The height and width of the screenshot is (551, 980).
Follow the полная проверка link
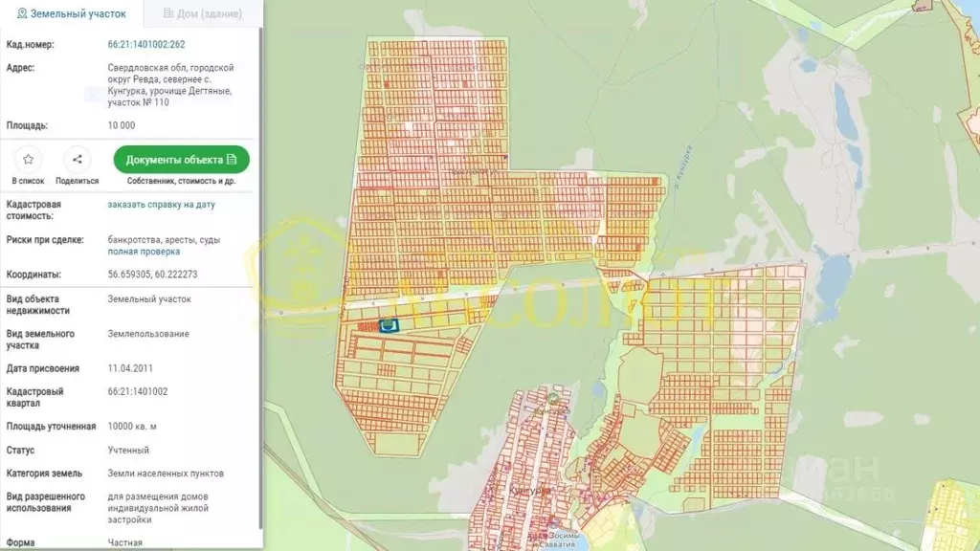pos(144,252)
